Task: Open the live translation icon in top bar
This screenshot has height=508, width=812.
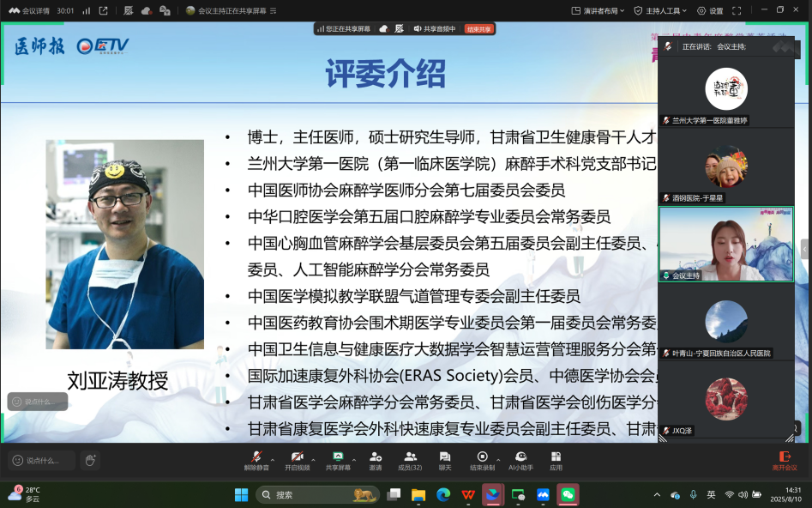Action: click(165, 10)
